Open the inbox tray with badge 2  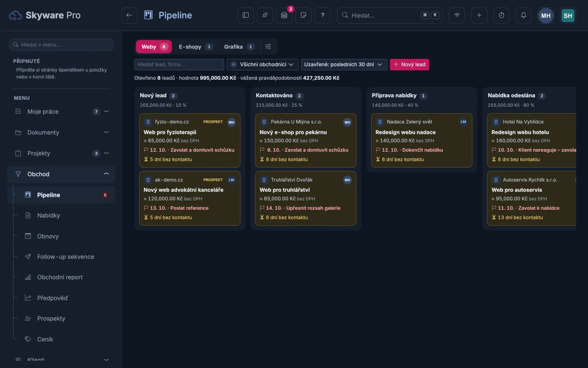pyautogui.click(x=284, y=15)
